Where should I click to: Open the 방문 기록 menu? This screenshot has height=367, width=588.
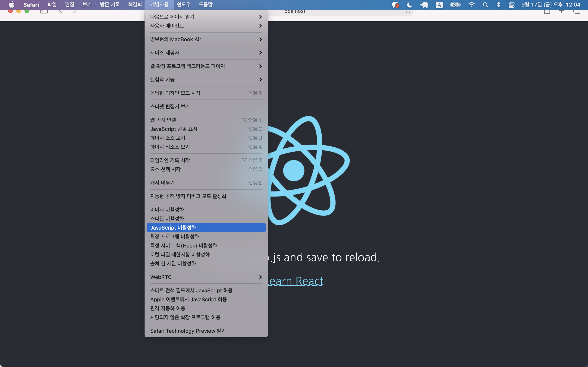click(110, 5)
